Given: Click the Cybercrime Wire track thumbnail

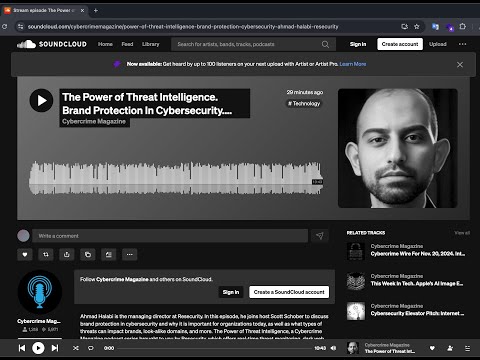Looking at the screenshot, I should [356, 251].
